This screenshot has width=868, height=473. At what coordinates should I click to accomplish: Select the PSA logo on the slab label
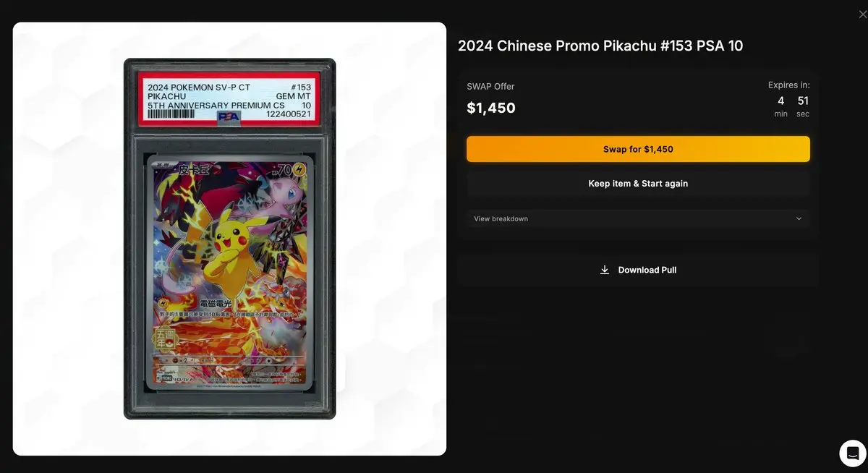coord(229,116)
